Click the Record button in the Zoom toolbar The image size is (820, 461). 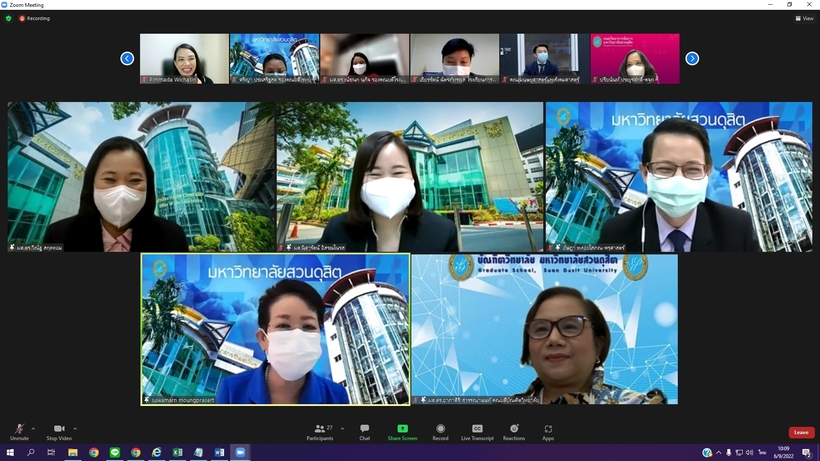point(440,432)
